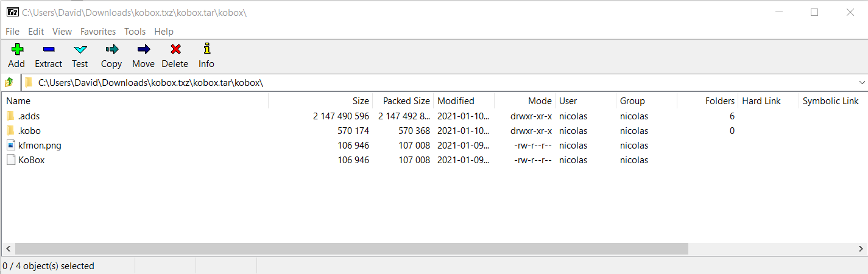
Task: Expand the address bar path dropdown
Action: (862, 82)
